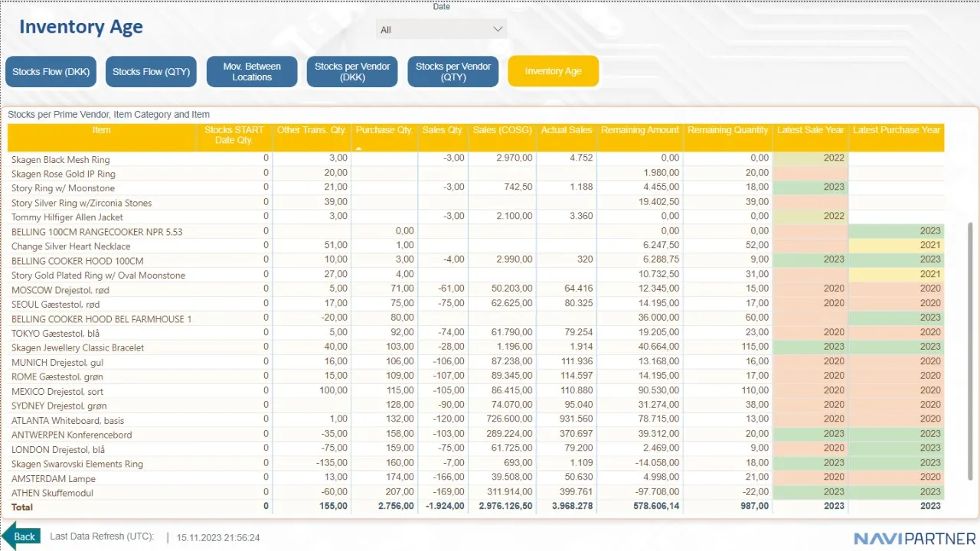Click the Total row label
Screen dimensions: 980x551
22,506
